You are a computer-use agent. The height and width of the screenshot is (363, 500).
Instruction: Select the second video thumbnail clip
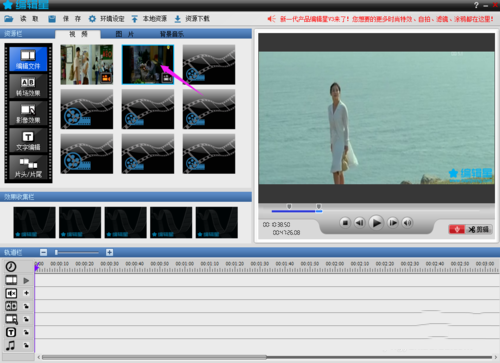coord(148,65)
